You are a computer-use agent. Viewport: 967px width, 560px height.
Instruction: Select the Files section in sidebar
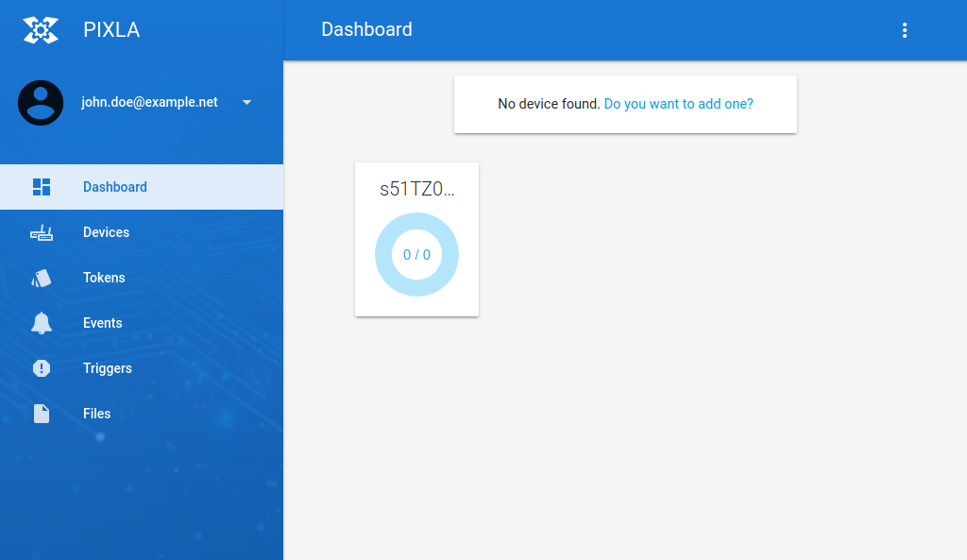[x=96, y=413]
